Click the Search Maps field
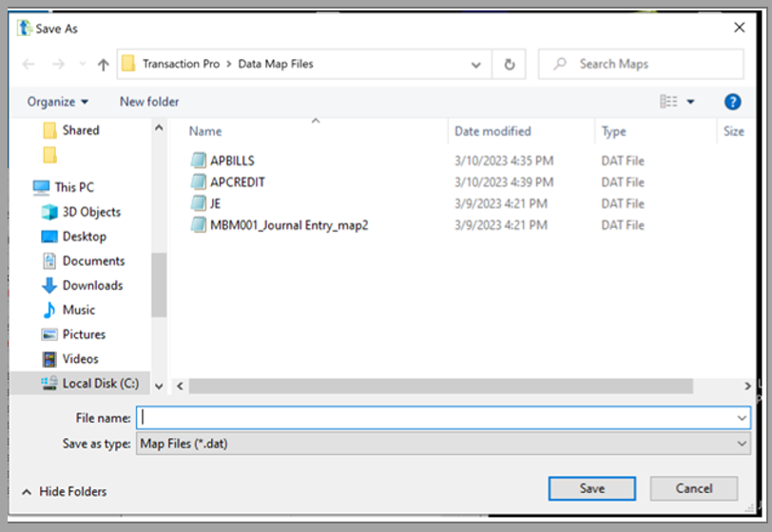 pos(641,64)
